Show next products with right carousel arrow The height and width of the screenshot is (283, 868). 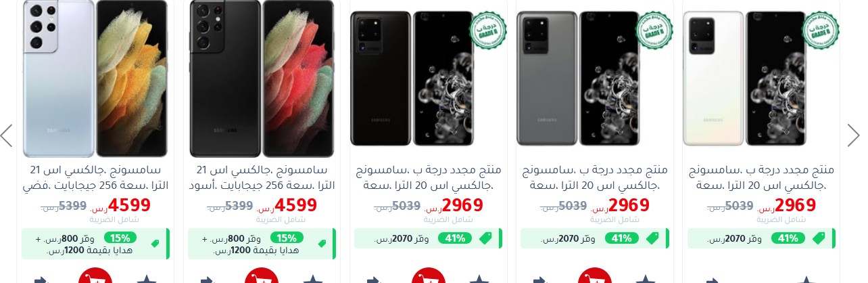pos(853,135)
